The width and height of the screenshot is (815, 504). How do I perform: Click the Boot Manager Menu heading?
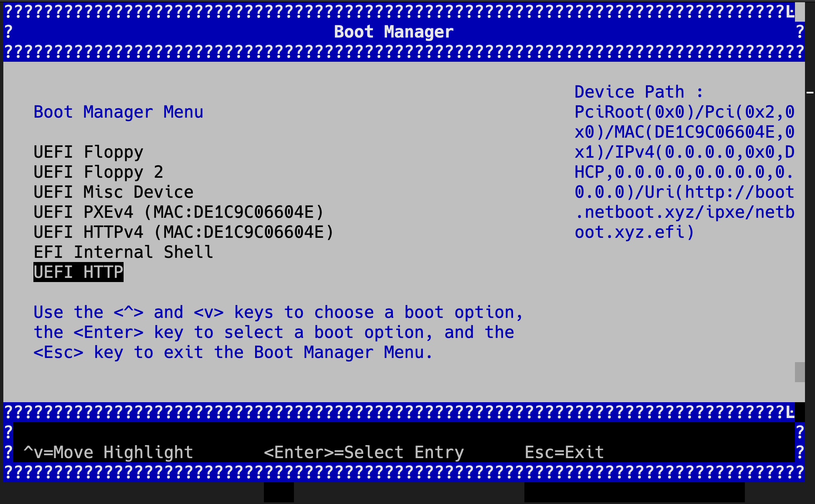[118, 111]
